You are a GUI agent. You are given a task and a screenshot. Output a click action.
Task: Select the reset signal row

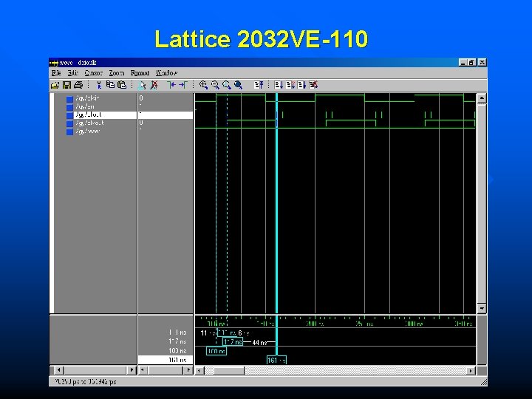(87, 131)
